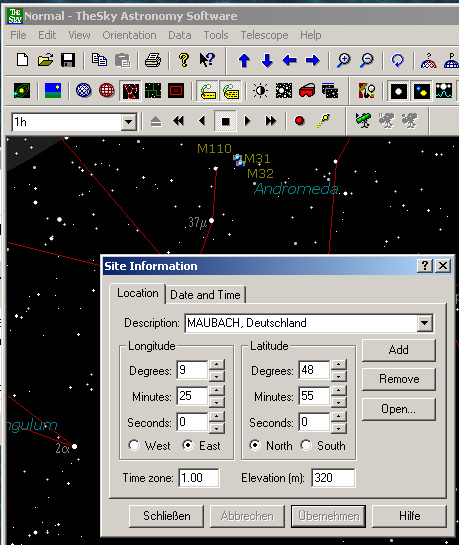Viewport: 459px width, 545px height.
Task: Click the Add site button
Action: point(399,350)
